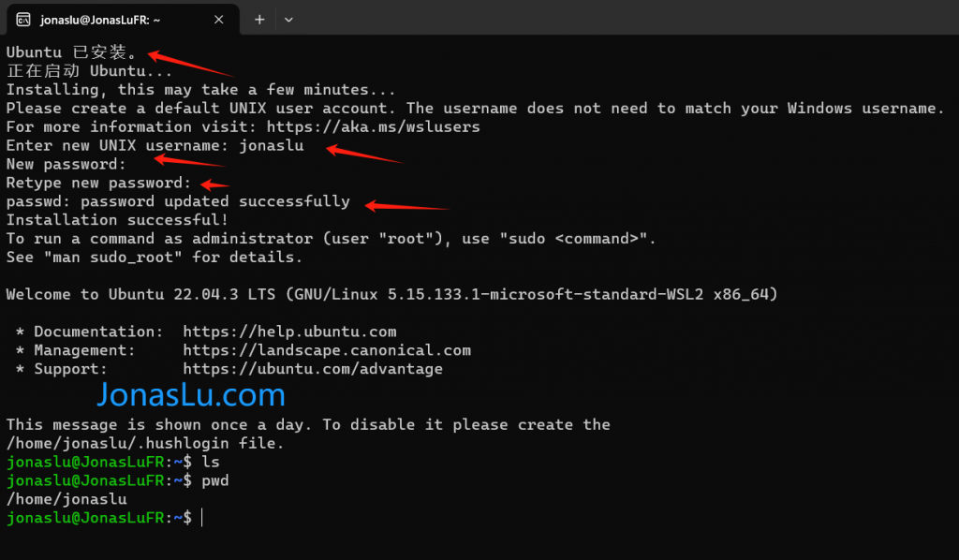The image size is (959, 560).
Task: Click the blinking cursor at the last prompt
Action: click(202, 518)
